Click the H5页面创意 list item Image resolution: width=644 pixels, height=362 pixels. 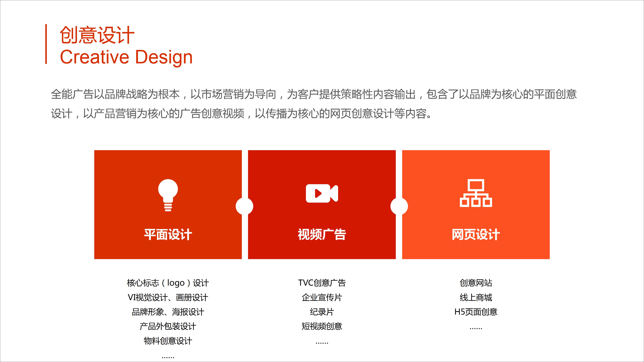tap(476, 312)
